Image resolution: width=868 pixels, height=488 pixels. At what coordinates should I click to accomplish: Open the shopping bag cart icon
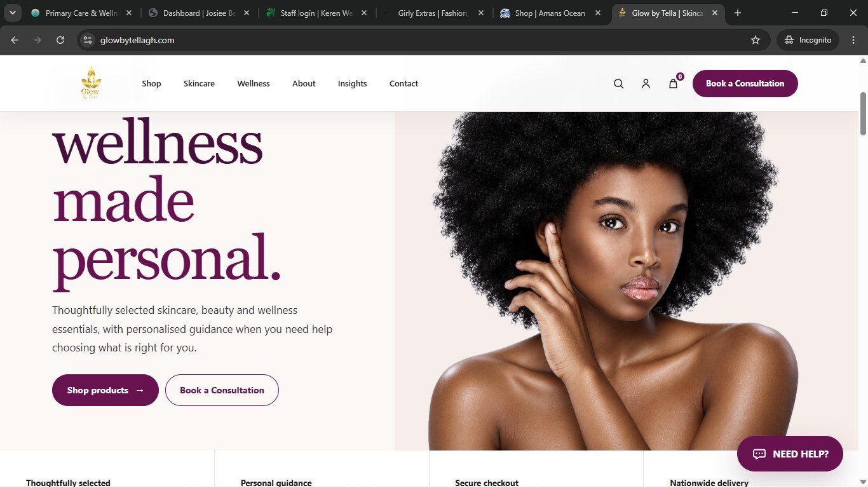[674, 83]
